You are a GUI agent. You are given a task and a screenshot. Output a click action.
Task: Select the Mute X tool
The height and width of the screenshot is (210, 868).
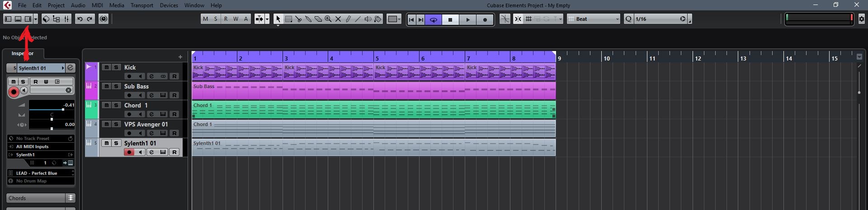pos(338,19)
